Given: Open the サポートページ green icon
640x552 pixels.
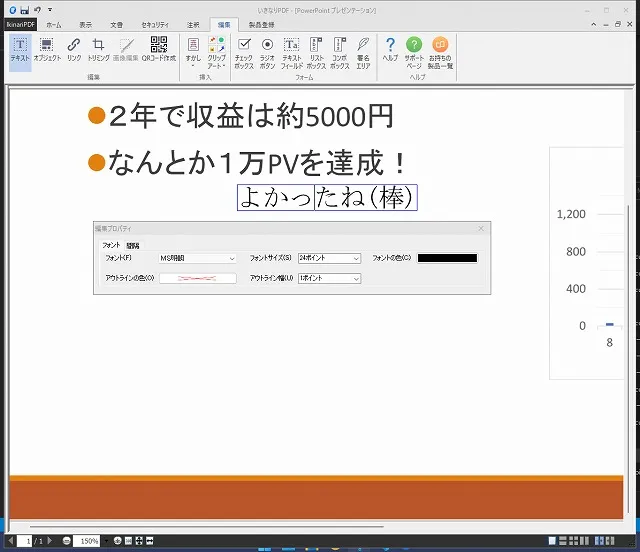Looking at the screenshot, I should coord(414,53).
